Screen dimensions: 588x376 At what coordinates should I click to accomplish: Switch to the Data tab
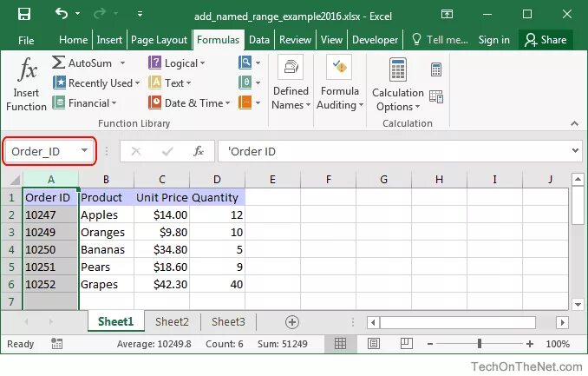259,40
